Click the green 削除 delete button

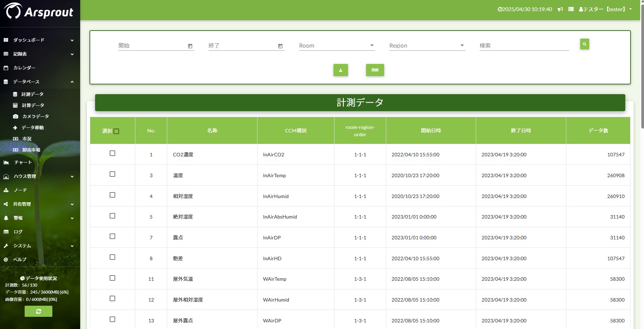point(375,70)
